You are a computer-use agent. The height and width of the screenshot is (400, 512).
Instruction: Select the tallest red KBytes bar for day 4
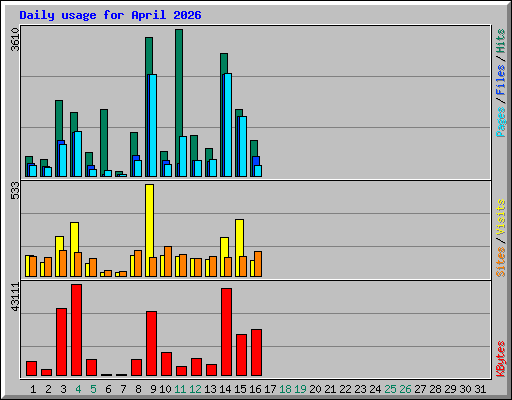pyautogui.click(x=76, y=330)
